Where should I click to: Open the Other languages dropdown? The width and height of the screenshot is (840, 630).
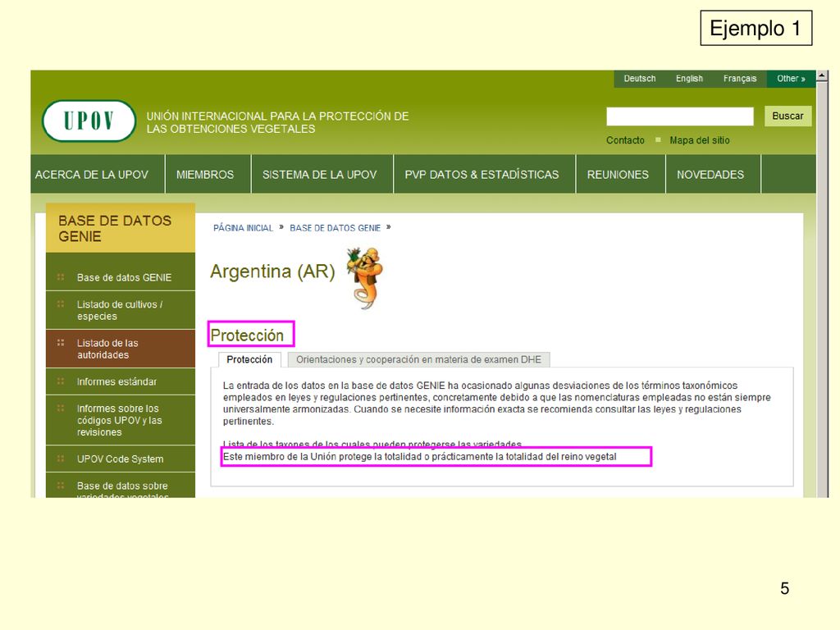coord(791,79)
